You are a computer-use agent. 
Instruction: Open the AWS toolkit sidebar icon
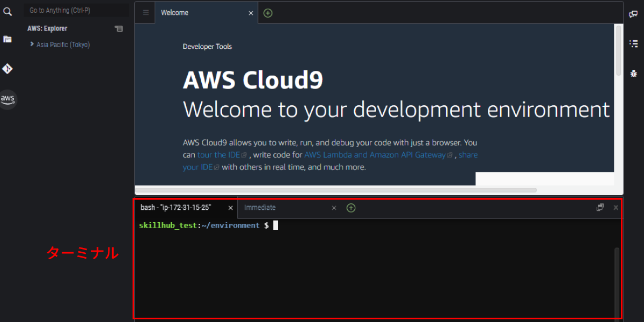pyautogui.click(x=8, y=99)
